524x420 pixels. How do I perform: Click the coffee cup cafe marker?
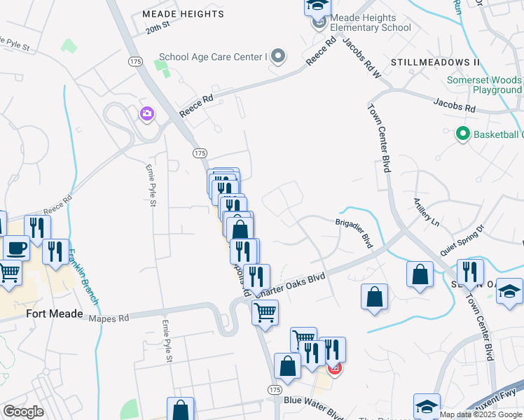tap(16, 248)
